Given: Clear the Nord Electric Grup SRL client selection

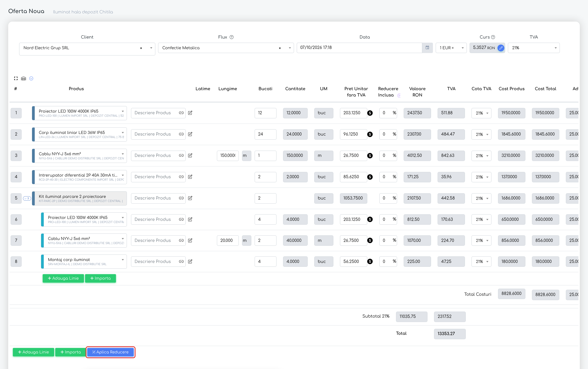Looking at the screenshot, I should click(141, 48).
